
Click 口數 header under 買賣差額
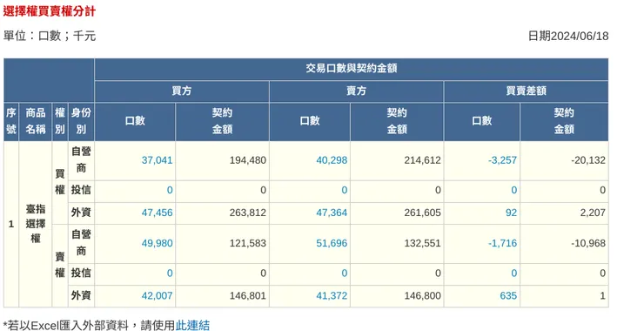[482, 121]
